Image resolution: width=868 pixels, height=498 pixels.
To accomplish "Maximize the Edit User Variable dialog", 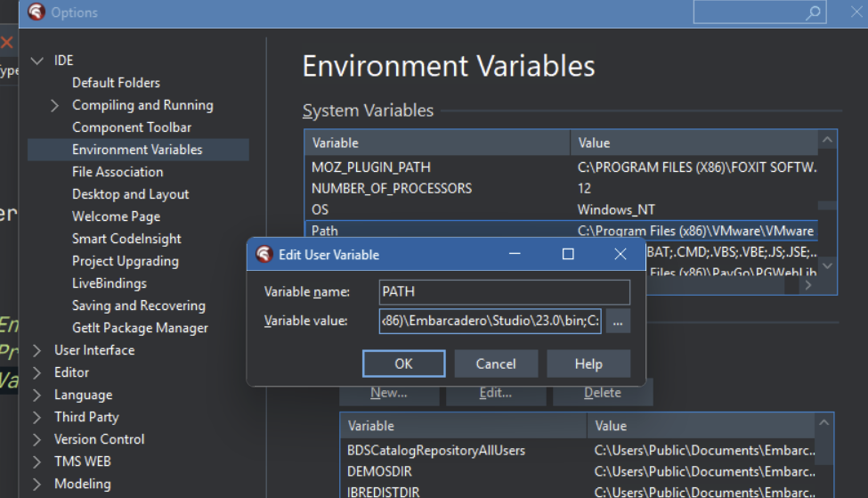I will [568, 254].
